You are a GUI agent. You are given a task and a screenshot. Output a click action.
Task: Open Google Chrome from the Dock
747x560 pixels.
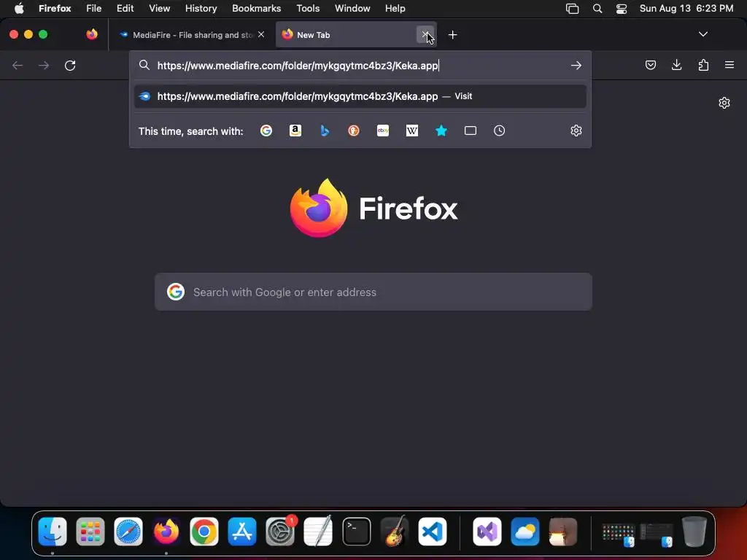204,532
